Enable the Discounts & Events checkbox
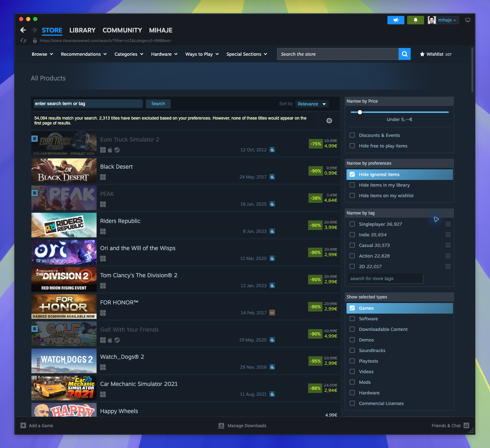The width and height of the screenshot is (490, 448). [x=352, y=135]
